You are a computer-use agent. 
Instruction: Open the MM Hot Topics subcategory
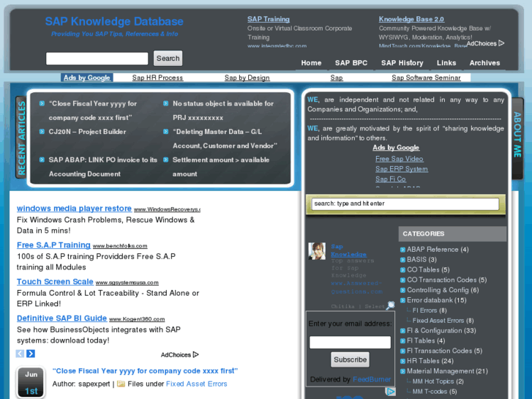[438, 381]
